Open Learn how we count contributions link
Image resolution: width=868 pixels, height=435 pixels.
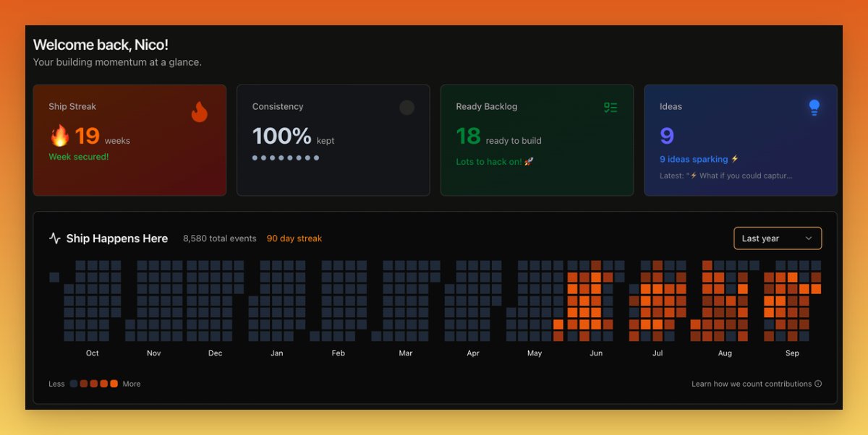(751, 384)
